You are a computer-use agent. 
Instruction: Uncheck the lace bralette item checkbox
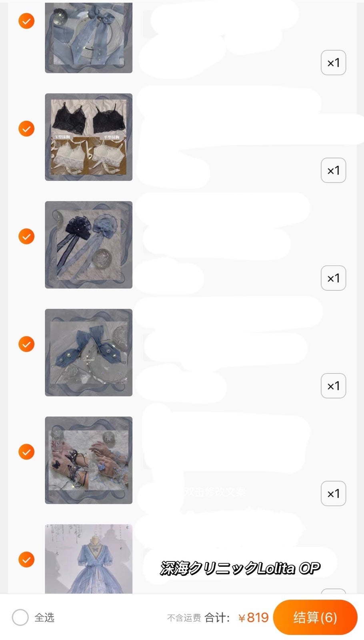26,128
